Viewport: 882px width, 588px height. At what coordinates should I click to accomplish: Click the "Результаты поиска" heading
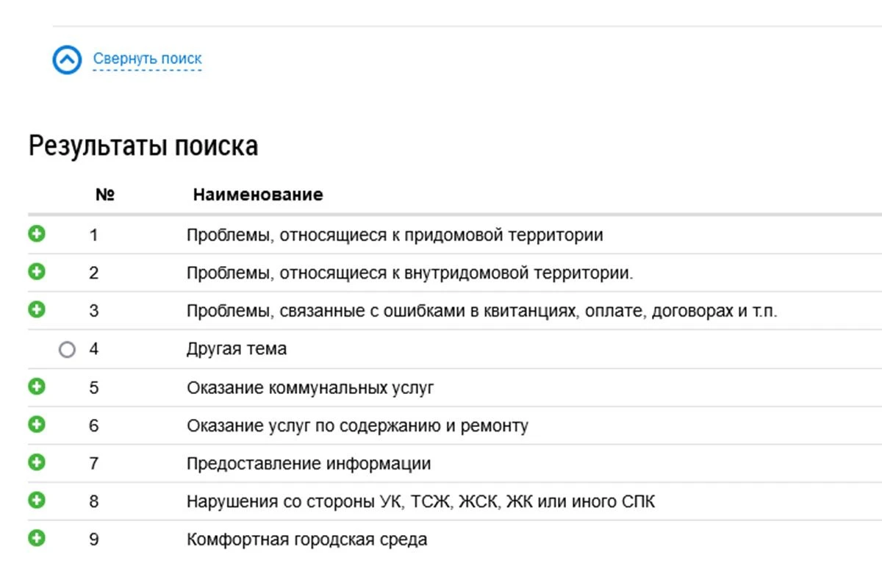click(x=143, y=146)
